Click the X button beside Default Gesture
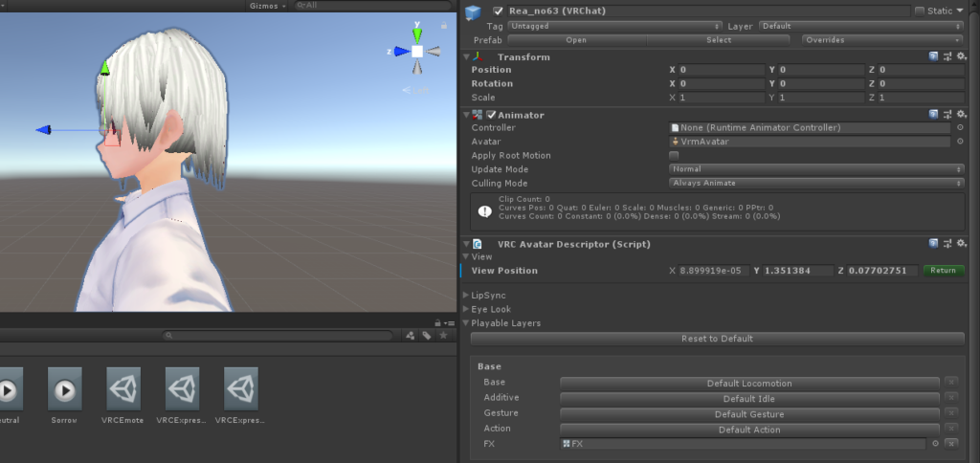The width and height of the screenshot is (980, 463). coord(950,412)
